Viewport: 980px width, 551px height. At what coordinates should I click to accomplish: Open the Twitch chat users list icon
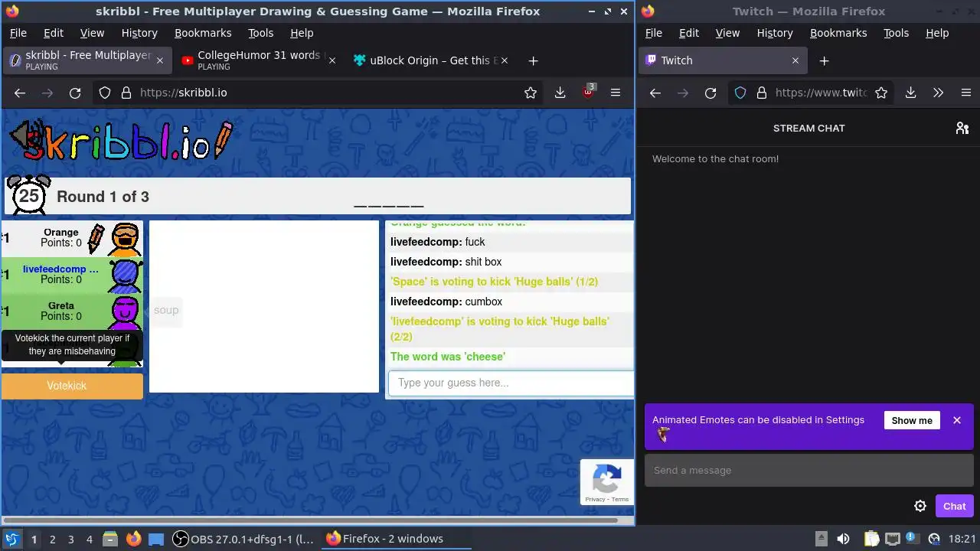962,129
